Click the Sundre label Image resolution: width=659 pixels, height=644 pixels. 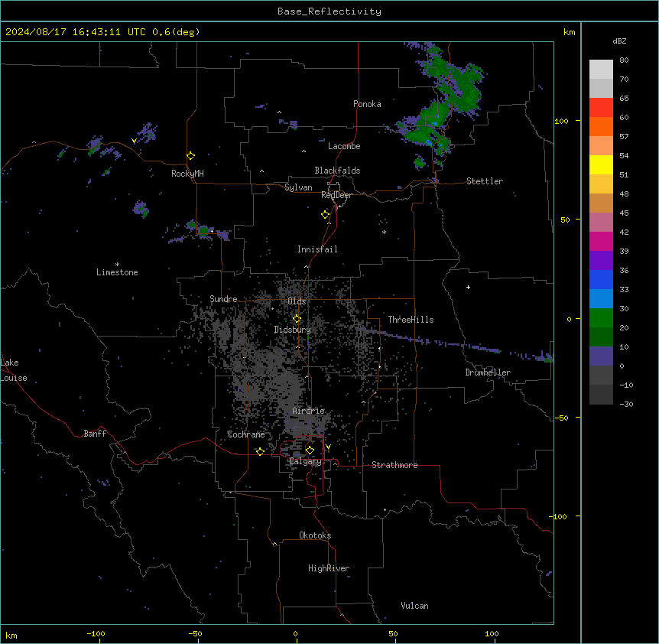(x=223, y=299)
